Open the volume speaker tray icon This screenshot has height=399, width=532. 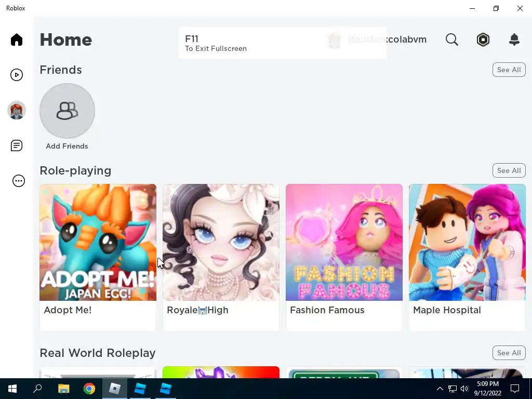[x=464, y=389]
